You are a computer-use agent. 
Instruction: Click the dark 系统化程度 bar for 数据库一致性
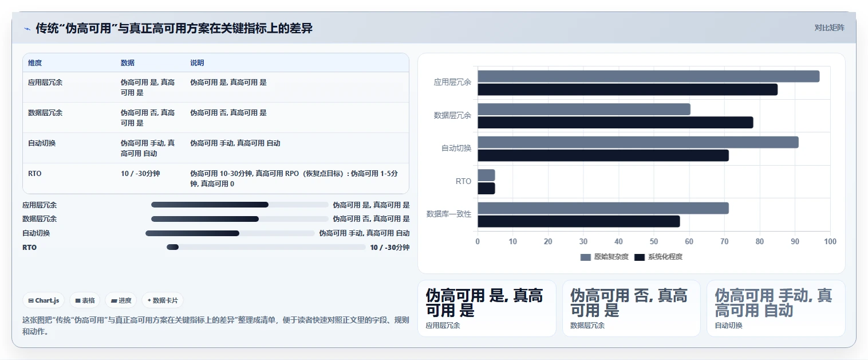pyautogui.click(x=579, y=221)
